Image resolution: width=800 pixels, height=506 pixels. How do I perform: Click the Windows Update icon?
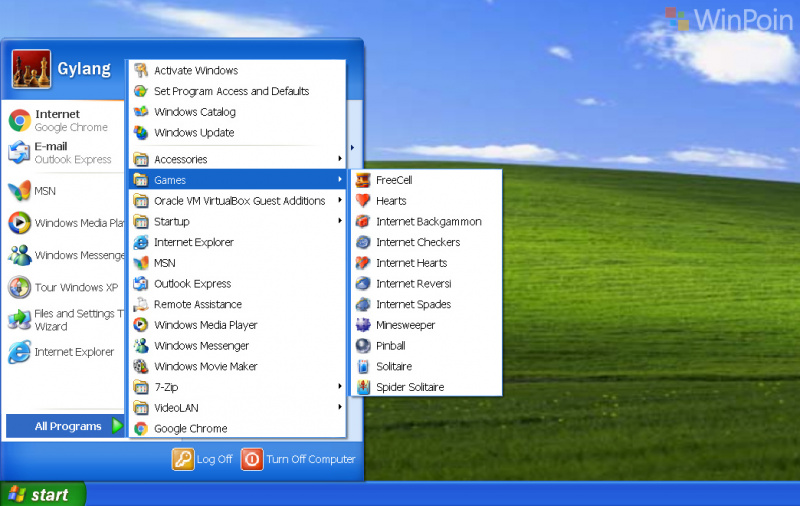point(141,133)
